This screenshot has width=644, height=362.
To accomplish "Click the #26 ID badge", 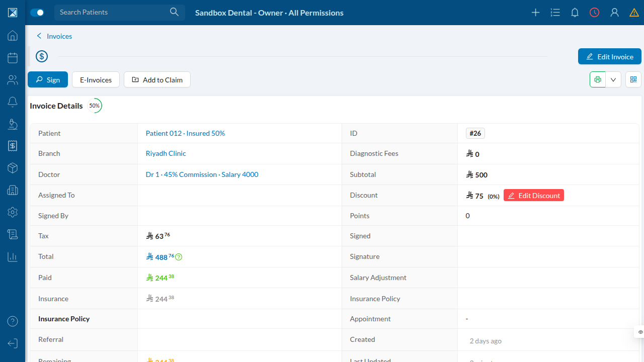I will point(475,133).
